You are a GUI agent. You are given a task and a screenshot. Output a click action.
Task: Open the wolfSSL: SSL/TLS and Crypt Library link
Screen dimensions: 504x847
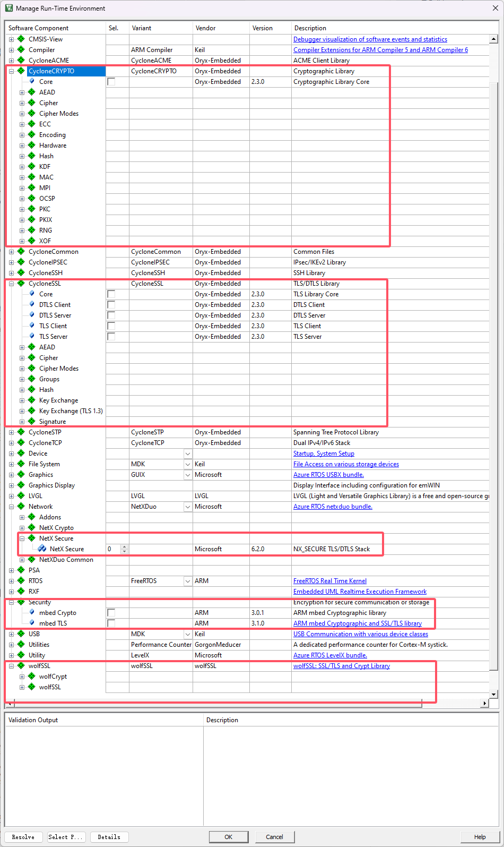[342, 666]
